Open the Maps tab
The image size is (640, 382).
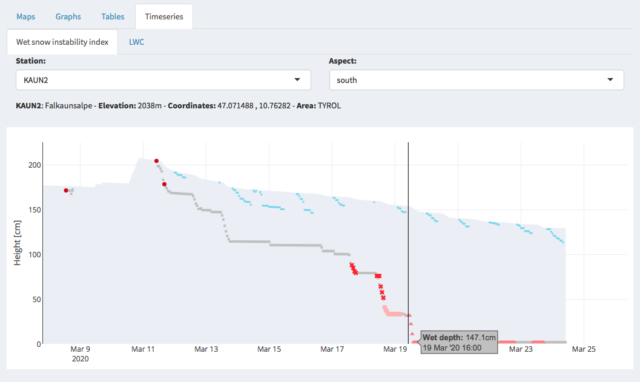[26, 17]
